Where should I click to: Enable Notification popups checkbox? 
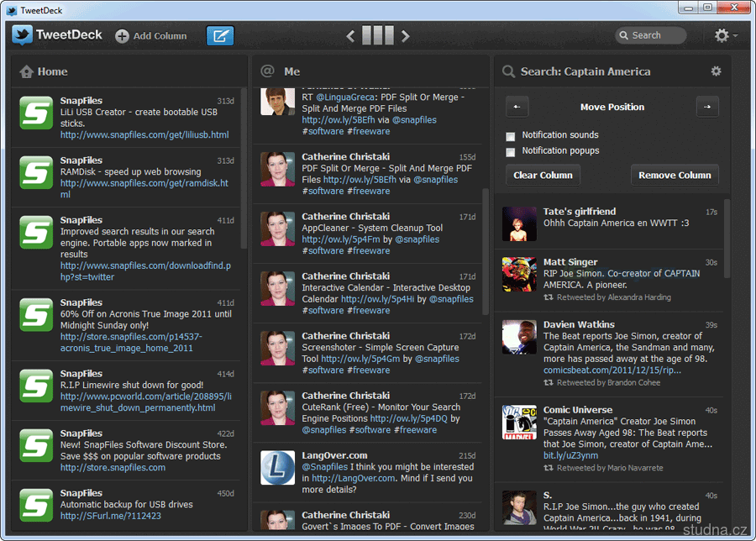(x=511, y=152)
